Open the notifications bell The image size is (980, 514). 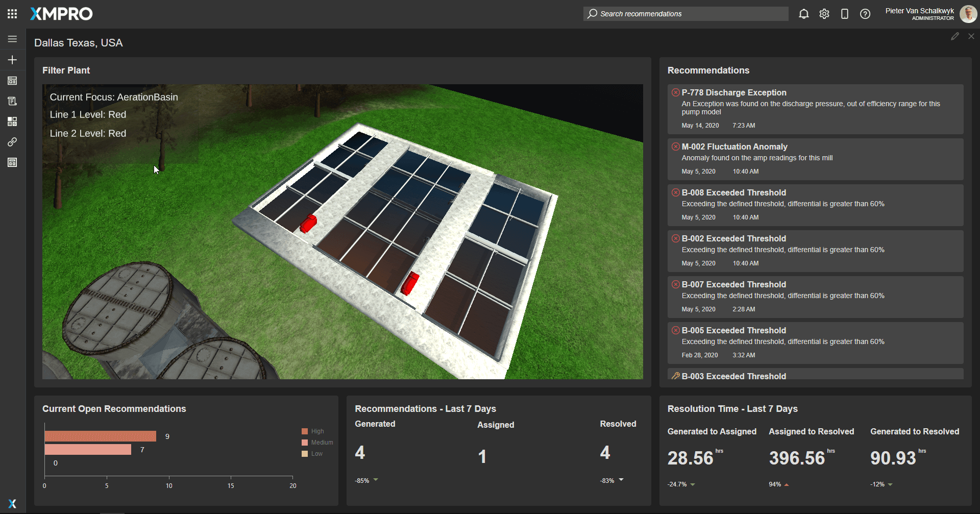(x=803, y=14)
